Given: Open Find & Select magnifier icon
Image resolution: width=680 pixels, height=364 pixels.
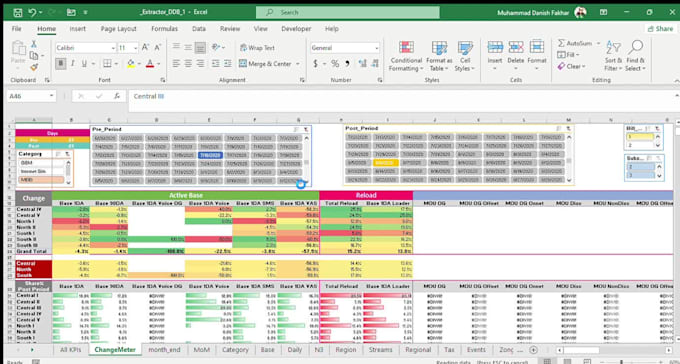Looking at the screenshot, I should point(636,47).
